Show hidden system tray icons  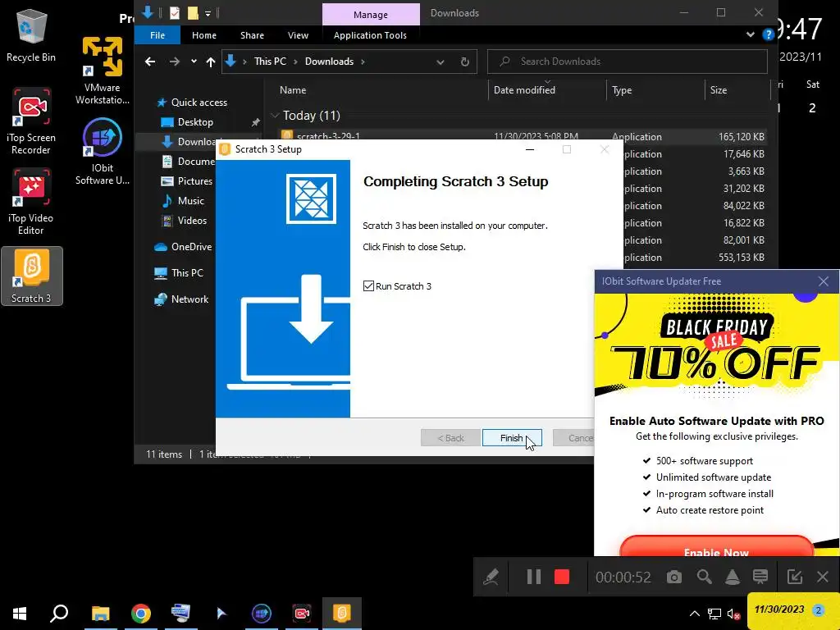pos(694,614)
